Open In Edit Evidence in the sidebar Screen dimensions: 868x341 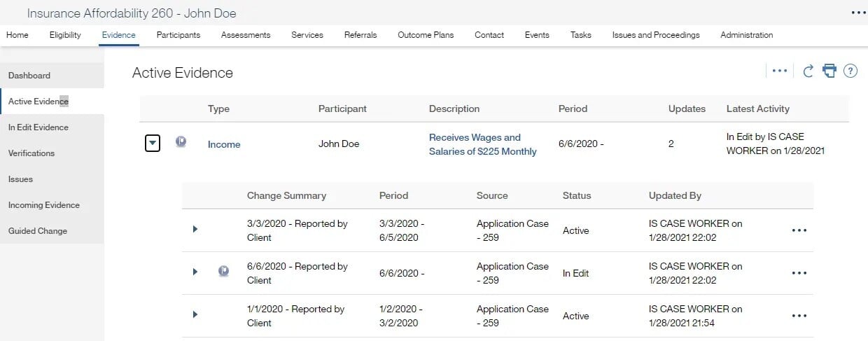[x=52, y=127]
